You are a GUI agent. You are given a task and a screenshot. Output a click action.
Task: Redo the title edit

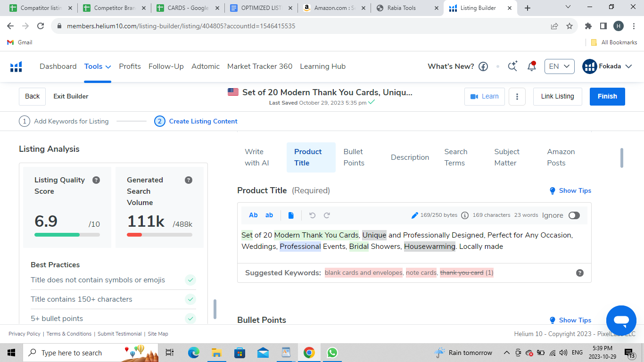click(327, 215)
